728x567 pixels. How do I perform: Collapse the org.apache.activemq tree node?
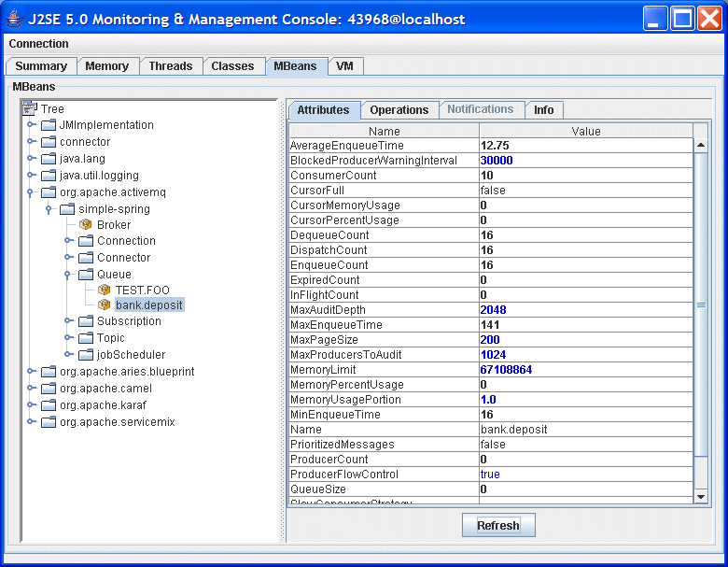(30, 192)
